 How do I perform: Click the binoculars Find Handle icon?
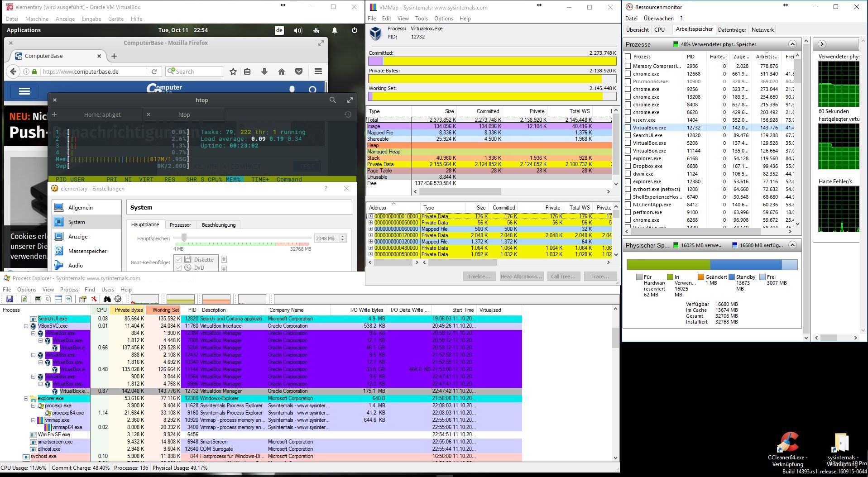(107, 299)
